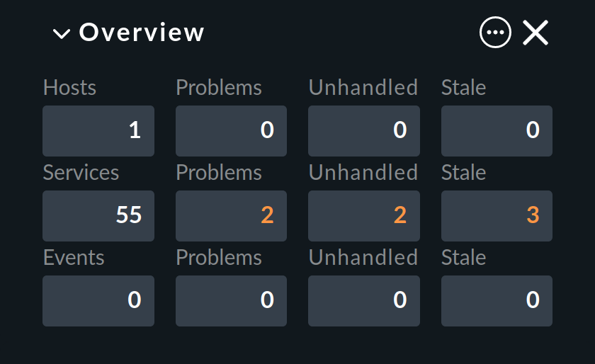Screen dimensions: 595x364
Task: Click the Hosts column label
Action: point(70,88)
